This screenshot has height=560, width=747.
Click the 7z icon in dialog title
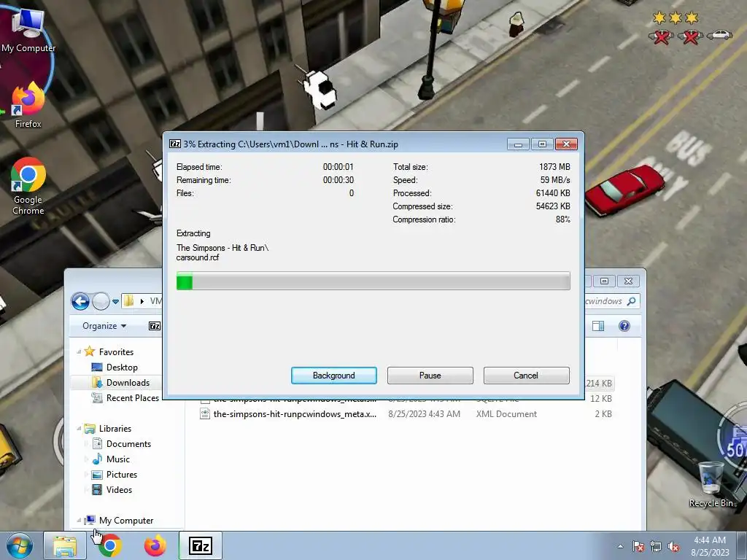[x=175, y=144]
